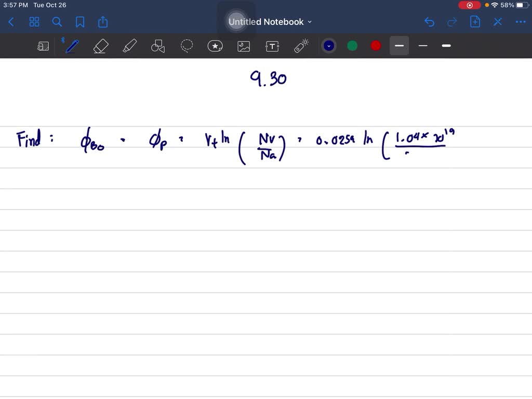The height and width of the screenshot is (399, 532).
Task: Select the Lasso selection tool
Action: coord(187,46)
